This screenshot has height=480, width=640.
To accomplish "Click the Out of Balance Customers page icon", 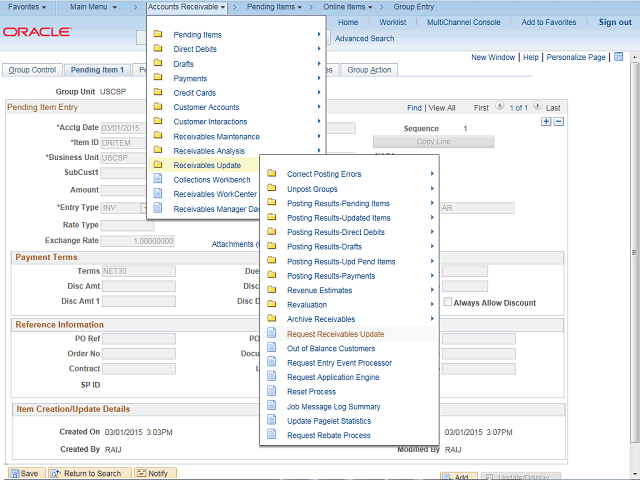I will coord(272,348).
